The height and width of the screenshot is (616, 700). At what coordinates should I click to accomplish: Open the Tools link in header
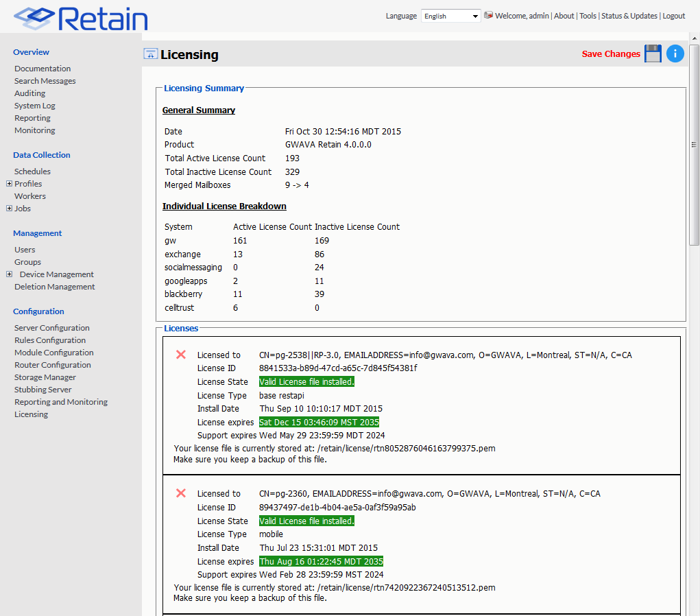588,16
